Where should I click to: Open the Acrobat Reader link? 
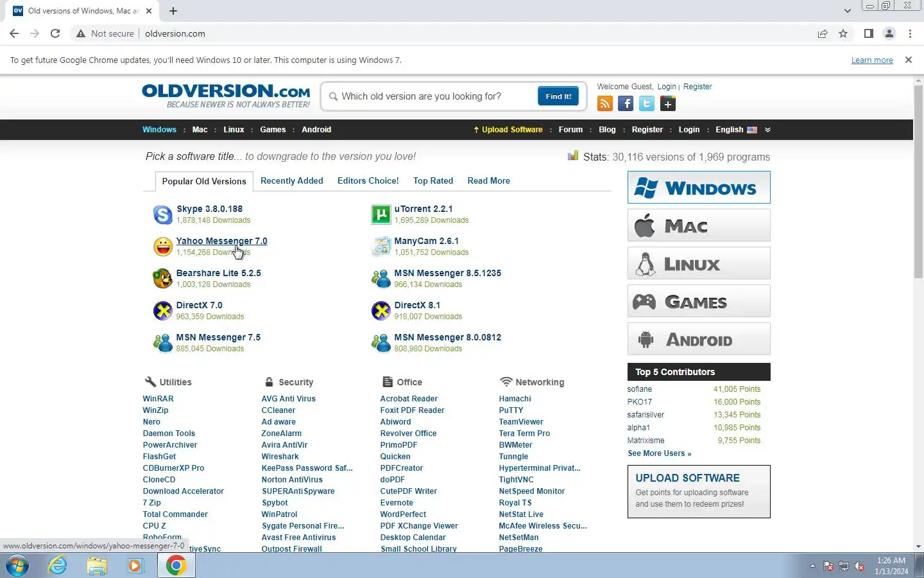point(409,399)
